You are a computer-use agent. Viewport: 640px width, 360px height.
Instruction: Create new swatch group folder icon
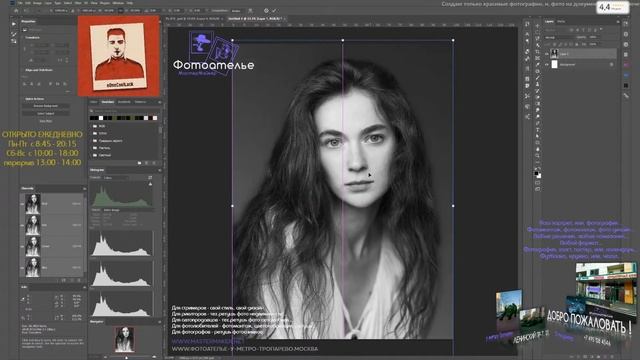pyautogui.click(x=139, y=162)
